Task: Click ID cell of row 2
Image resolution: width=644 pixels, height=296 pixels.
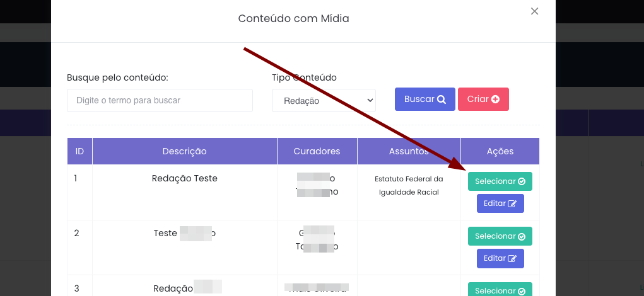Action: (x=76, y=233)
